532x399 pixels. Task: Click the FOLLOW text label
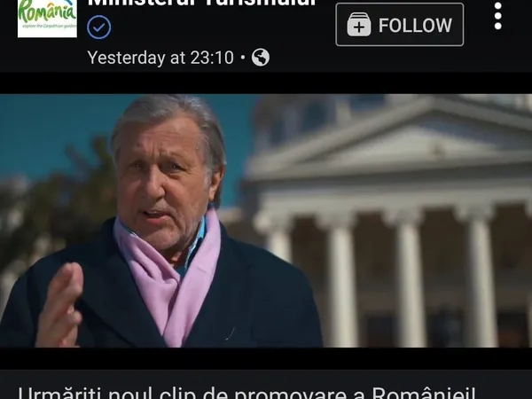(415, 26)
